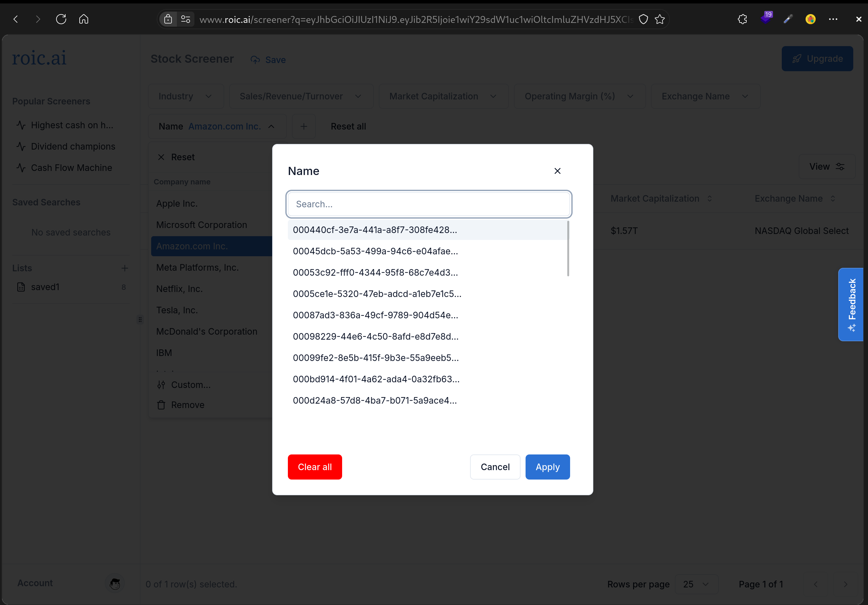Open the saved1 list
Image resolution: width=868 pixels, height=605 pixels.
[45, 287]
